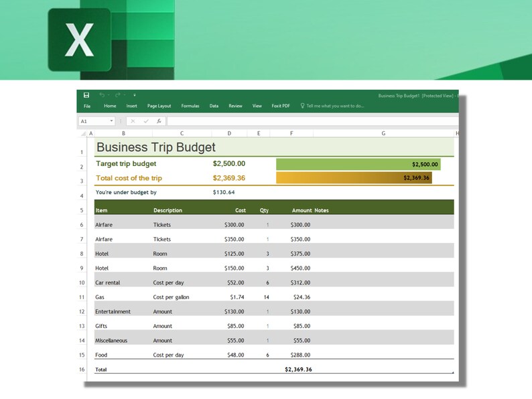
Task: Click the Cancel X icon in formula bar
Action: 133,121
